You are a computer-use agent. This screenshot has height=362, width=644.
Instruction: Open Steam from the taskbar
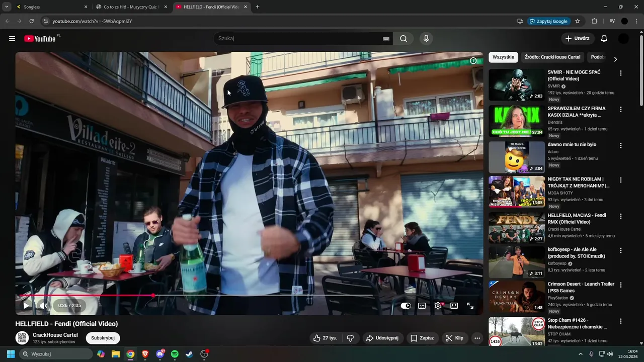click(189, 354)
